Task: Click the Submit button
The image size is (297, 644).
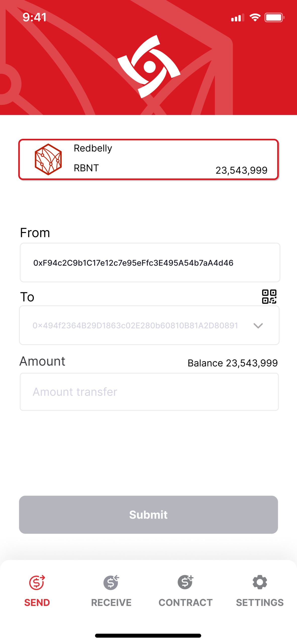Action: (x=148, y=515)
